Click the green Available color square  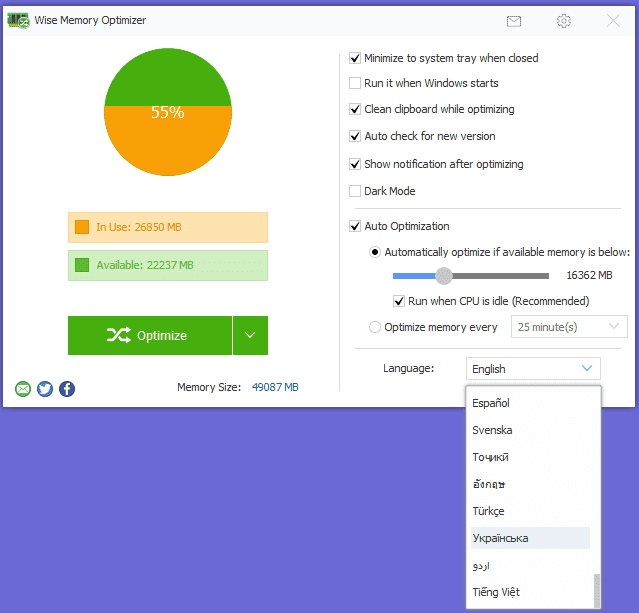[x=82, y=265]
